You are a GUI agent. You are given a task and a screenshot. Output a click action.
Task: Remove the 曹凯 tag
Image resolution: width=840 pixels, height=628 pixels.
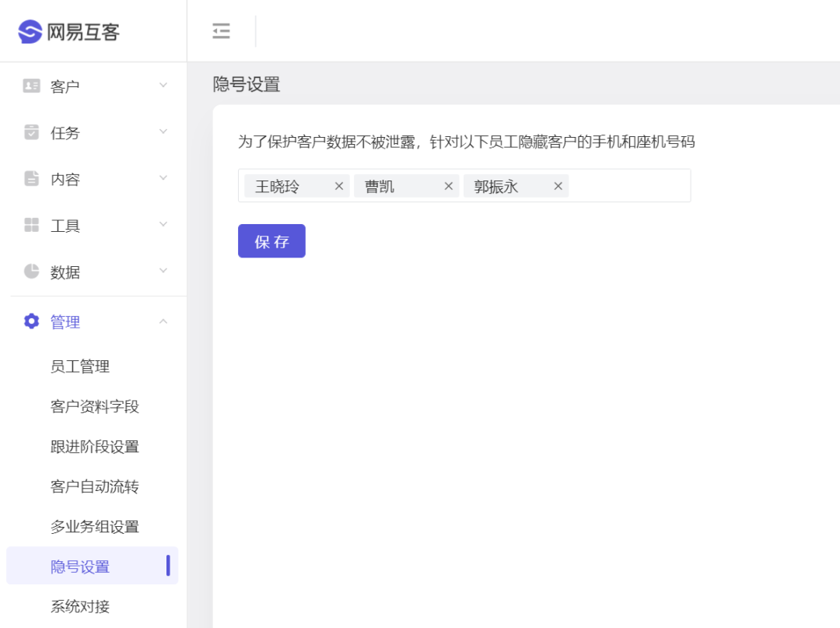tap(449, 186)
